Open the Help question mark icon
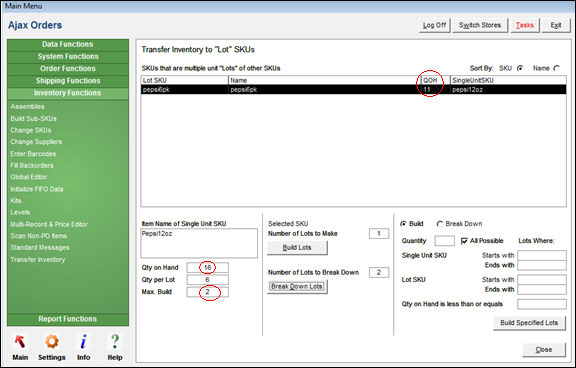The width and height of the screenshot is (576, 368). (115, 342)
